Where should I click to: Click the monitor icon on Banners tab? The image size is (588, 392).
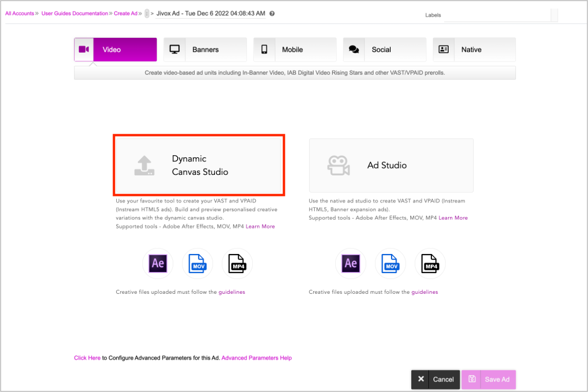pos(174,49)
